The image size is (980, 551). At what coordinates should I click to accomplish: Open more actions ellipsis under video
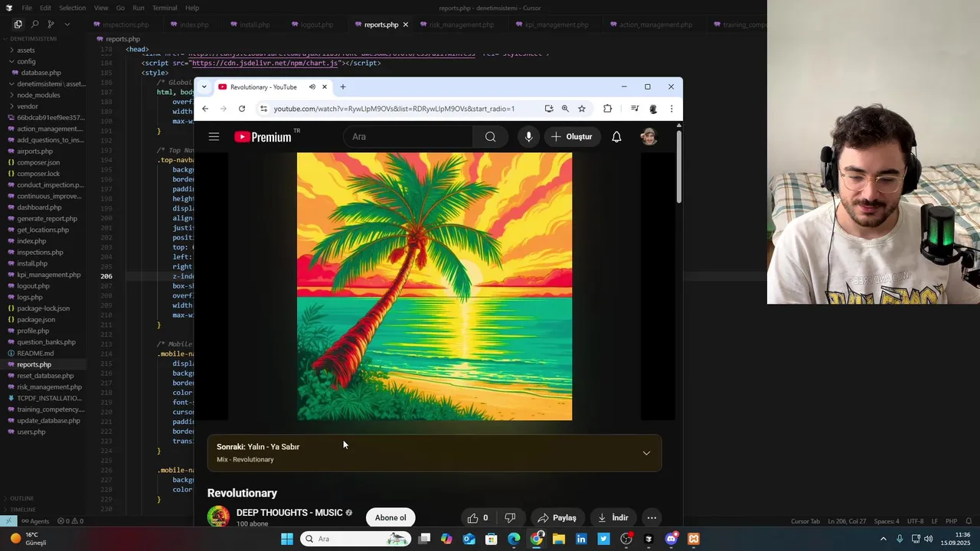coord(652,517)
